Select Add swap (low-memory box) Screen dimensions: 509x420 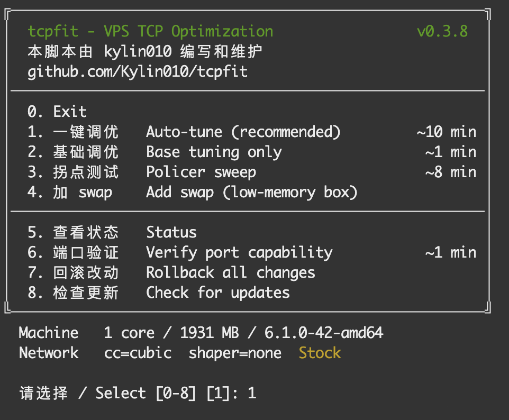tap(193, 192)
